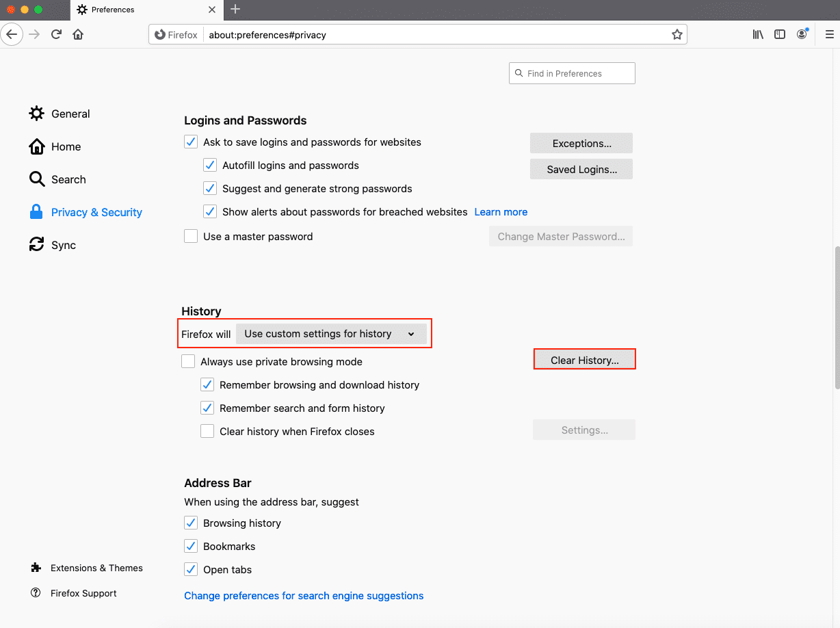840x628 pixels.
Task: Uncheck Bookmarks address bar suggestion
Action: [191, 547]
